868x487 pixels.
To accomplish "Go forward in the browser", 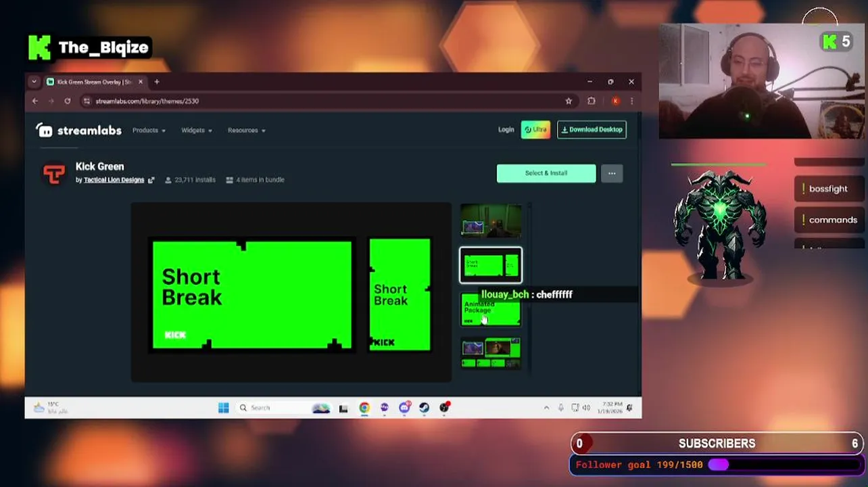I will click(x=51, y=101).
